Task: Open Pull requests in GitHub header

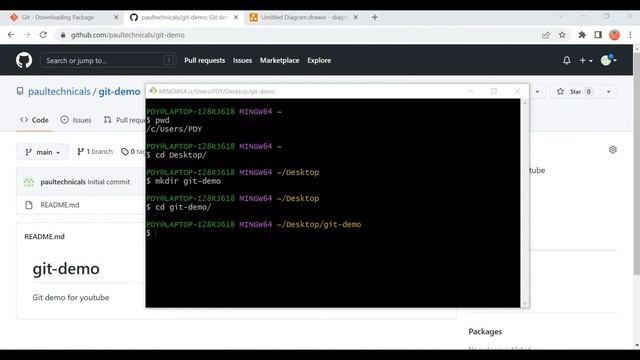Action: (x=204, y=60)
